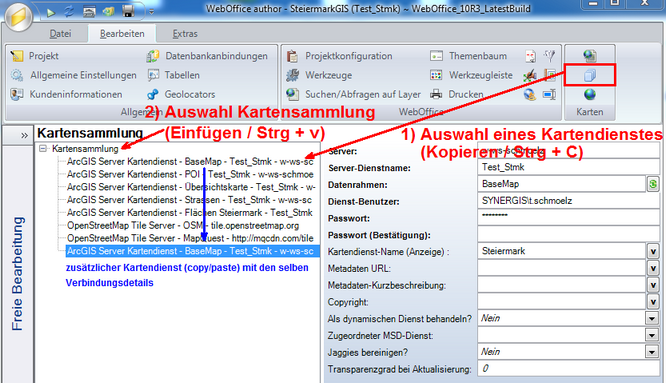The height and width of the screenshot is (383, 666).
Task: Click the Transparenzgrad bei Aktualisierung value field
Action: click(568, 369)
